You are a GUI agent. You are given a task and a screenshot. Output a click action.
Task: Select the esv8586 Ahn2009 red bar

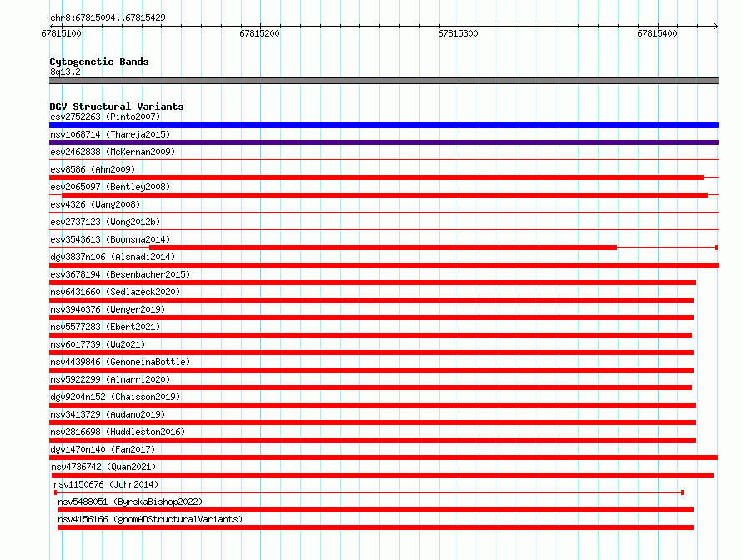pyautogui.click(x=376, y=177)
